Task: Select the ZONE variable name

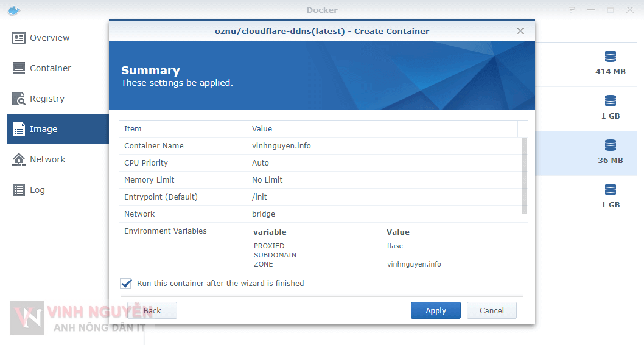Action: coord(264,264)
